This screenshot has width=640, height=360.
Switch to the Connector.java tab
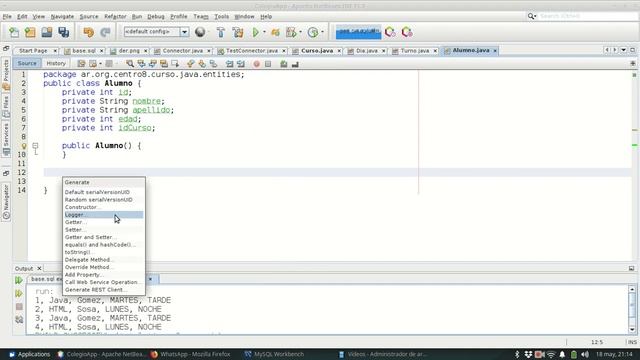tap(182, 51)
